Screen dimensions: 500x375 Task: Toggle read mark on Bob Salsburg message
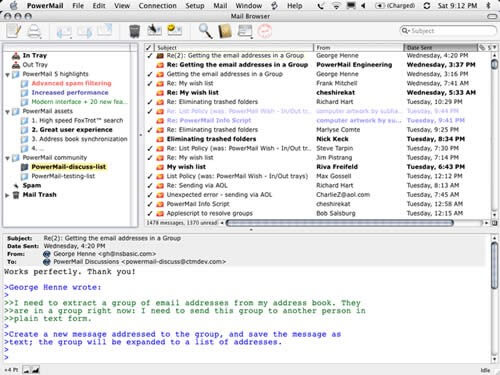[150, 213]
